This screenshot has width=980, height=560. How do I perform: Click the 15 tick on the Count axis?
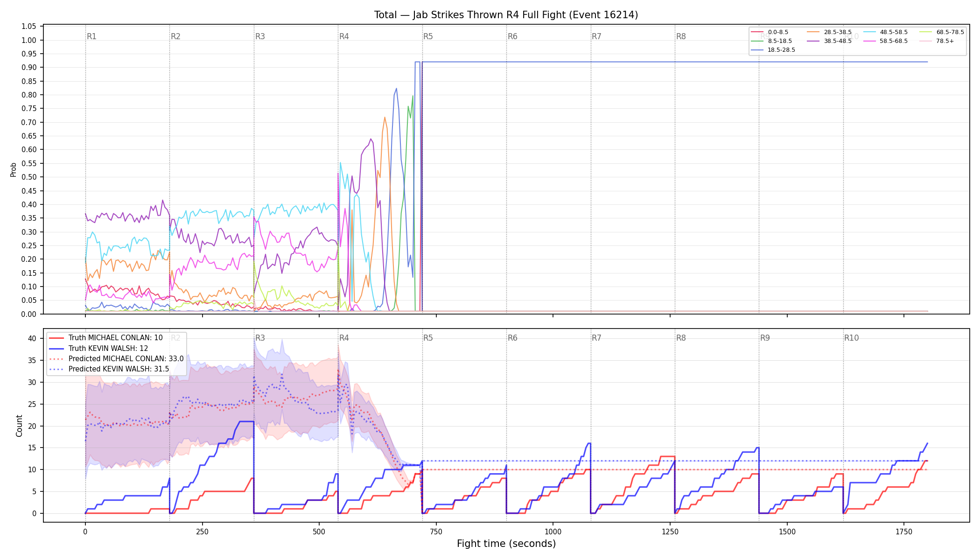tap(32, 448)
